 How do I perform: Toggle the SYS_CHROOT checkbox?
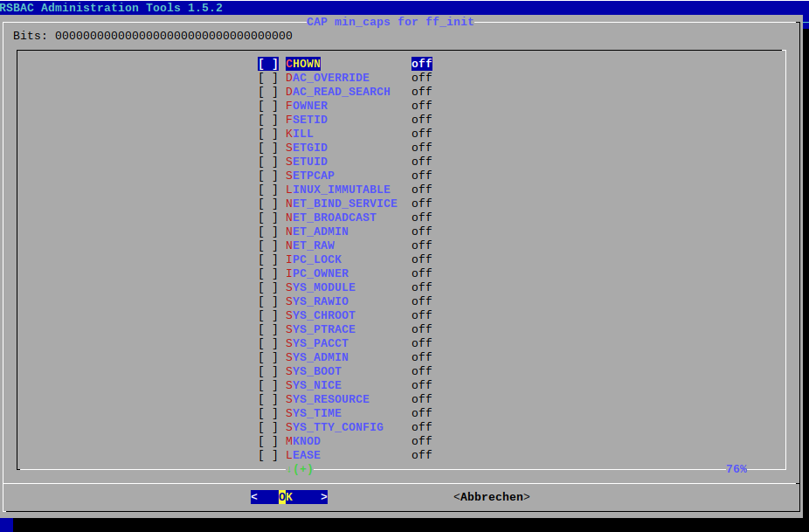click(268, 314)
